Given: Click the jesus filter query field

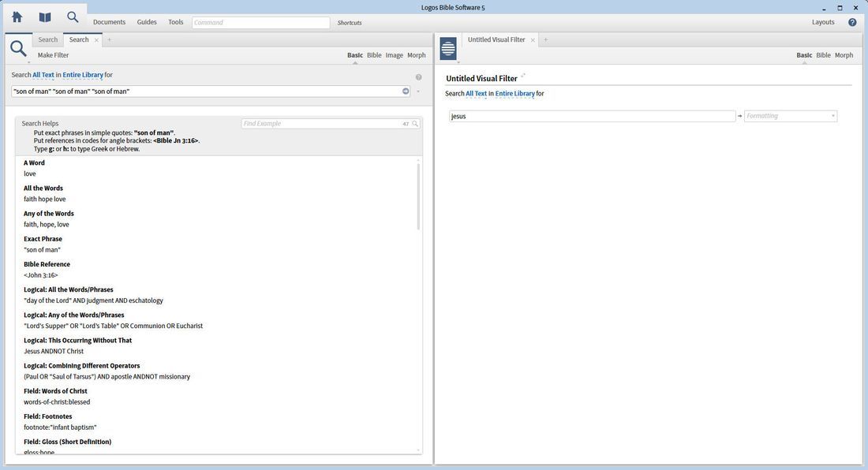Looking at the screenshot, I should (592, 116).
